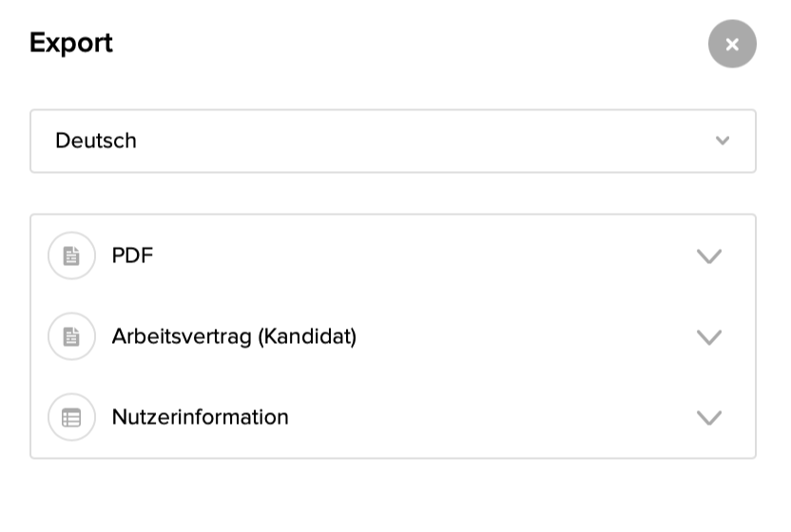Click the word Deutsch in the language box
Screen dimensions: 791x532
(x=96, y=141)
